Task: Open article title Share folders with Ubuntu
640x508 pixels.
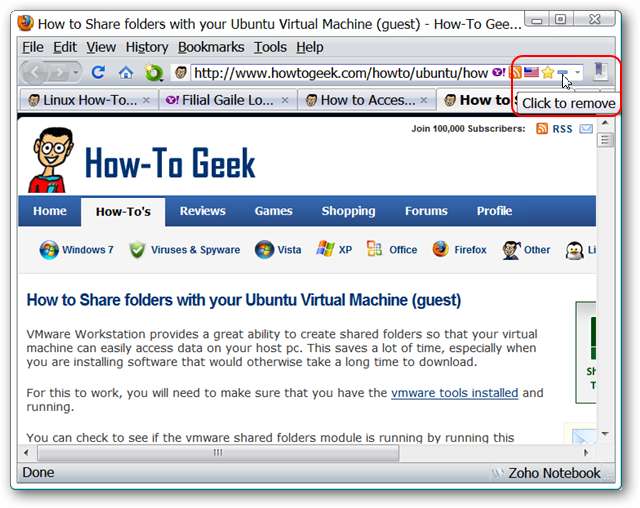Action: point(244,300)
